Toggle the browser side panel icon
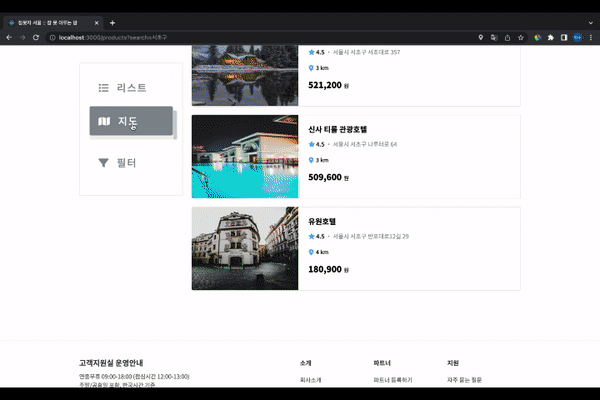The width and height of the screenshot is (600, 400). click(564, 38)
